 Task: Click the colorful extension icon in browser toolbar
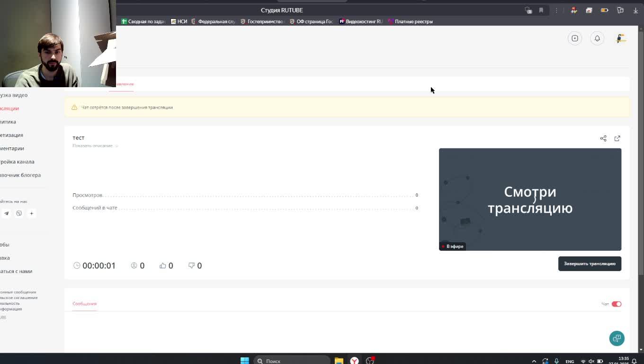pos(574,10)
